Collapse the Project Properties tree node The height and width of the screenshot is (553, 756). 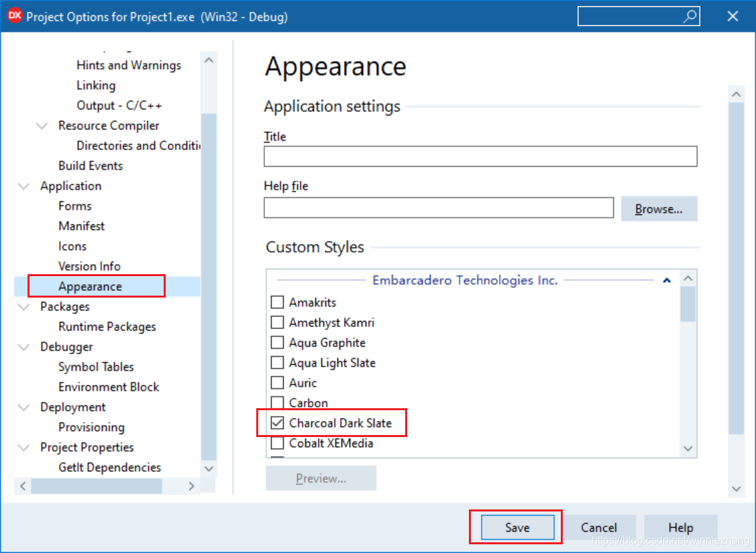click(x=23, y=447)
